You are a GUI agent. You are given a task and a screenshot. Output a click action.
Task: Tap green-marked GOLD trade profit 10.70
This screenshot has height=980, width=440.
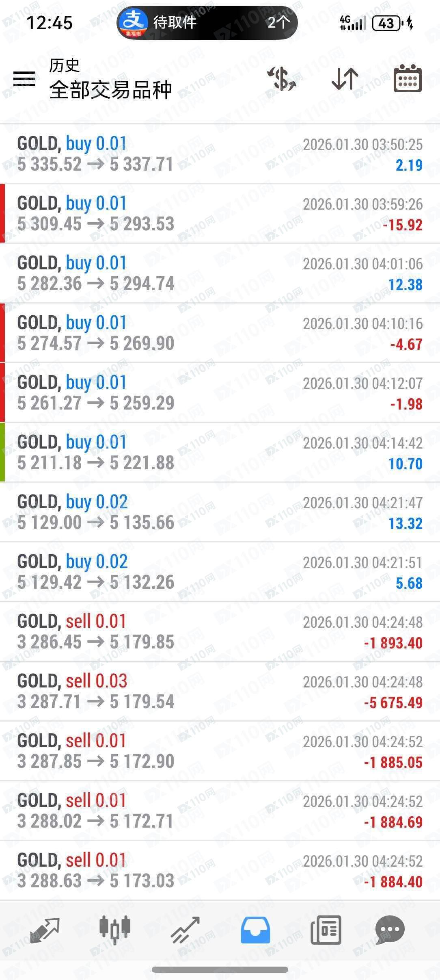[219, 453]
